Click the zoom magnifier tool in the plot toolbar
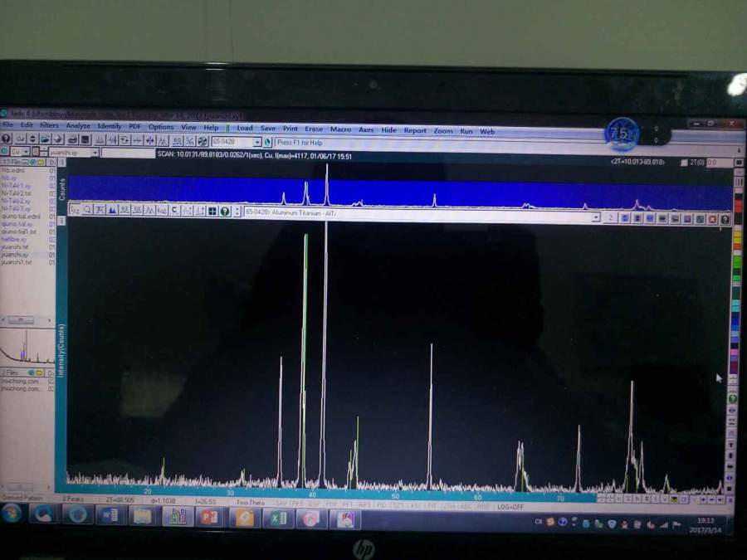The width and height of the screenshot is (747, 560). click(x=88, y=210)
